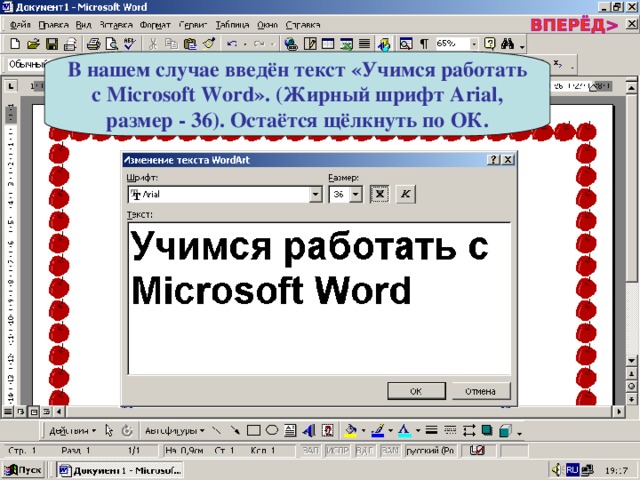This screenshot has width=640, height=480.
Task: Select the Rectangle drawing tool
Action: (253, 430)
